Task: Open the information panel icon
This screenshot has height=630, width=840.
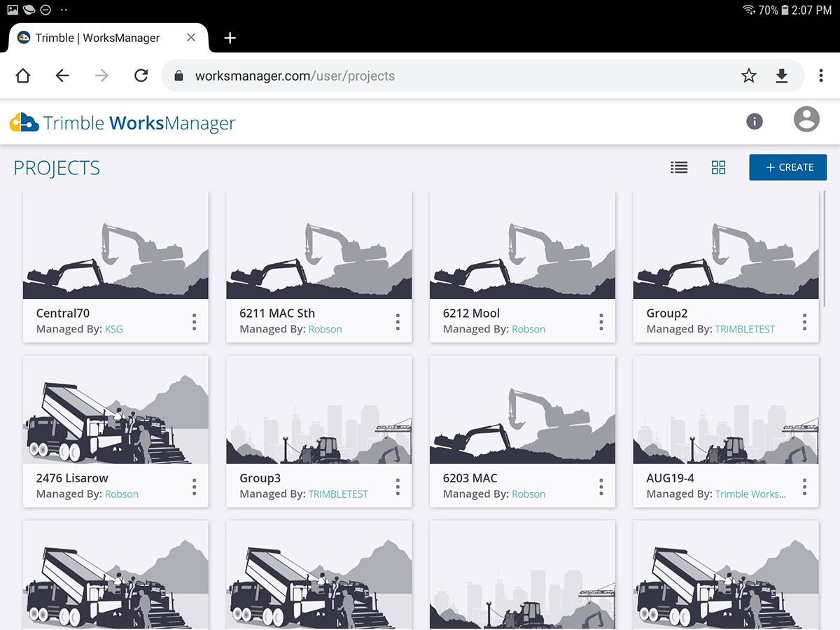Action: click(755, 121)
